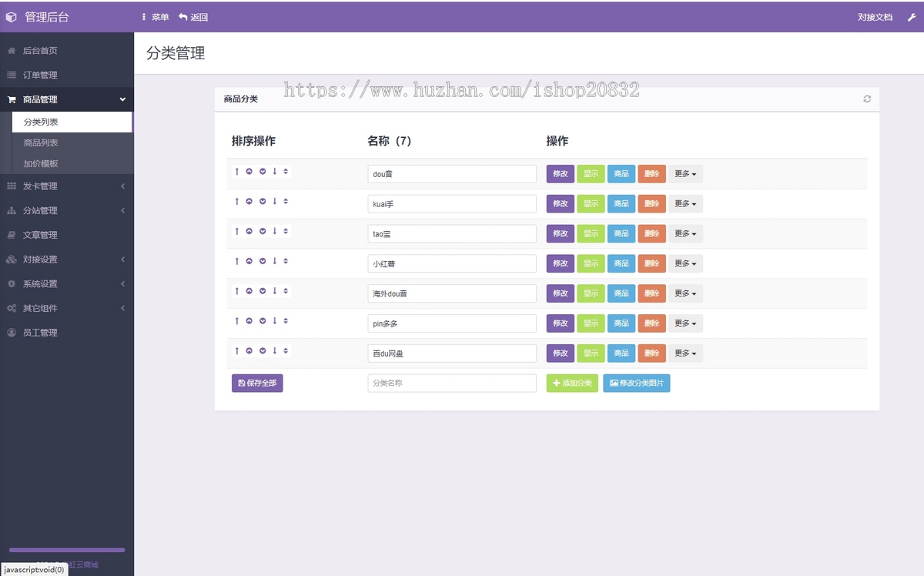
Task: Click sort handle icon in pin多多 row
Action: pos(286,320)
